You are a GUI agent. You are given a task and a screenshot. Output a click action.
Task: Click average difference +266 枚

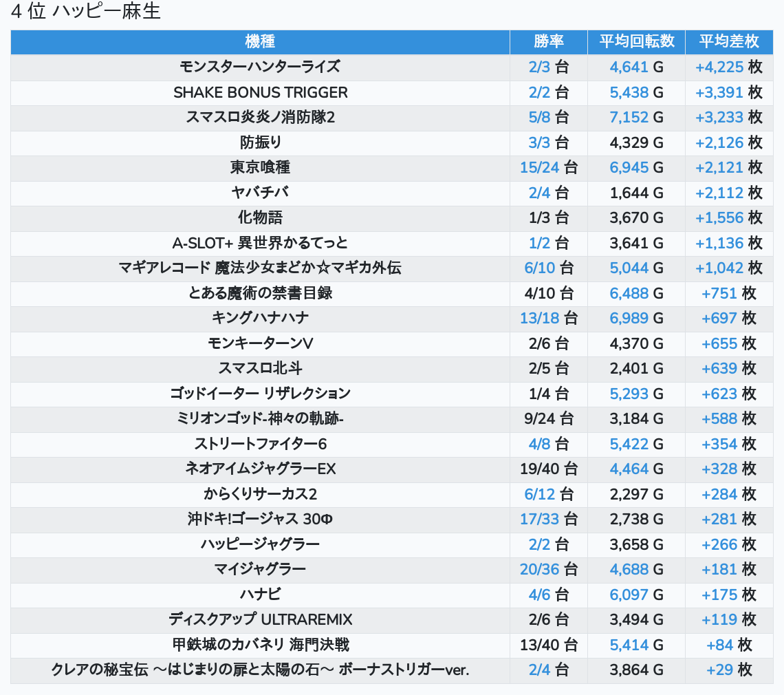[729, 544]
